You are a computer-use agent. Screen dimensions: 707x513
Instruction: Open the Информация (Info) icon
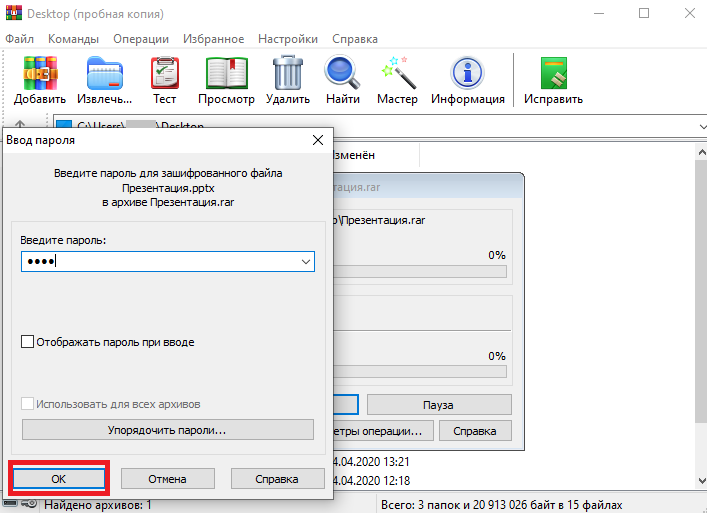coord(467,73)
